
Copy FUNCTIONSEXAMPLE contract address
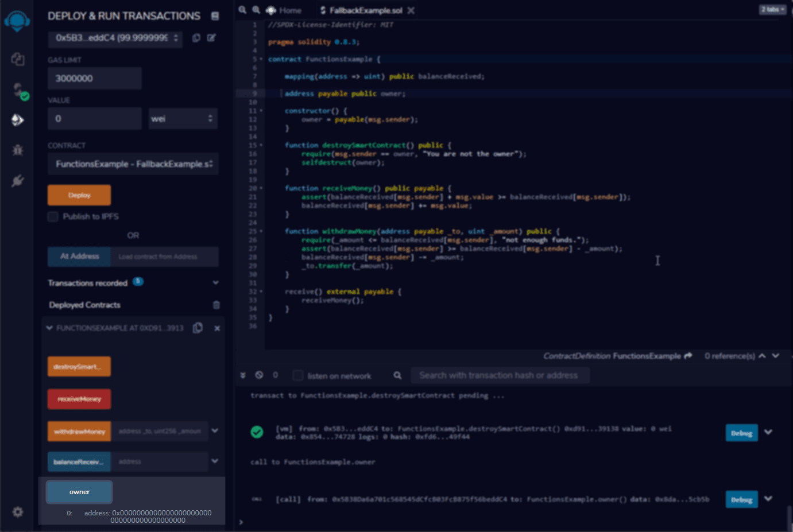click(198, 328)
